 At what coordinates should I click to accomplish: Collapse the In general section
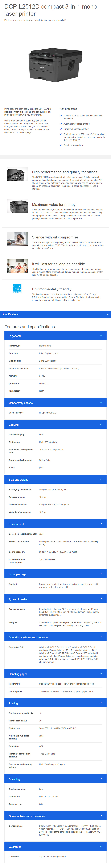pos(101,336)
